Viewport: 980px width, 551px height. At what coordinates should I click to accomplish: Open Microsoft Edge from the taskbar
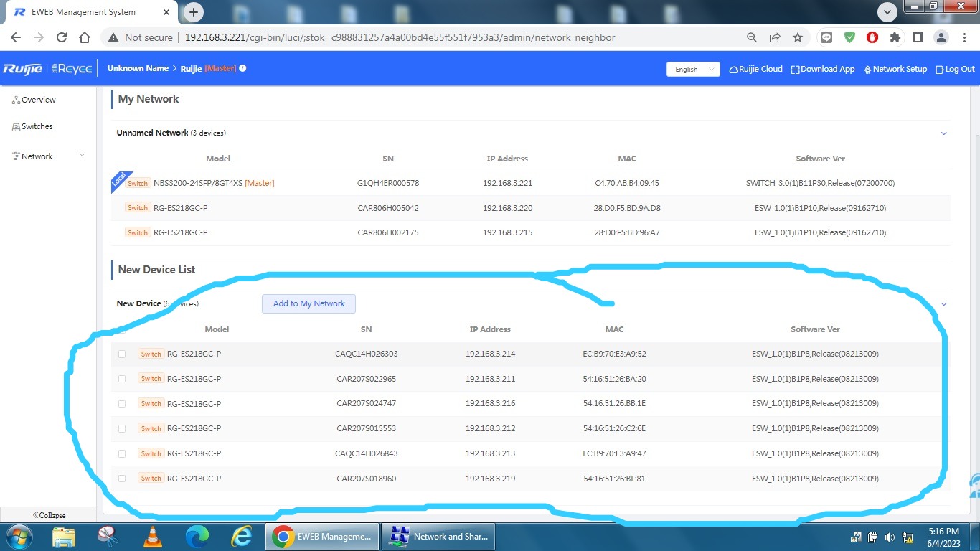pyautogui.click(x=197, y=537)
